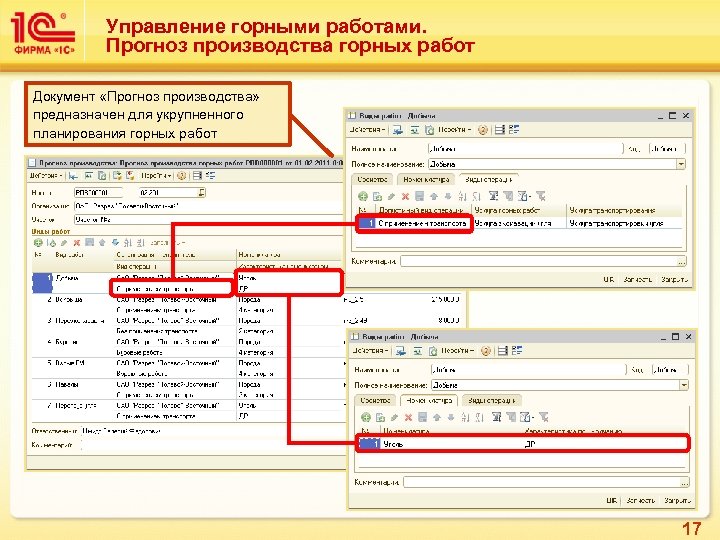Move row down icon above Уголь row
This screenshot has height=540, width=720.
pyautogui.click(x=450, y=417)
